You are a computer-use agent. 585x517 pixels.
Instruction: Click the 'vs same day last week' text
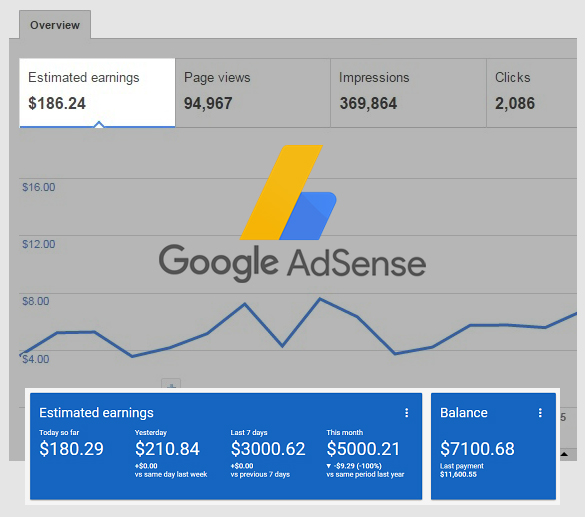[171, 474]
